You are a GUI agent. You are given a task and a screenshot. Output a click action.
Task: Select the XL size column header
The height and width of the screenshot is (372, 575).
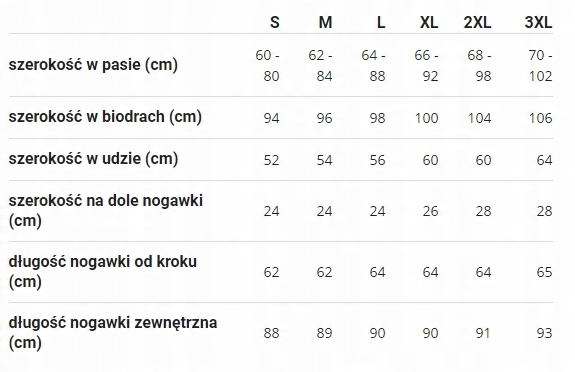pyautogui.click(x=429, y=22)
